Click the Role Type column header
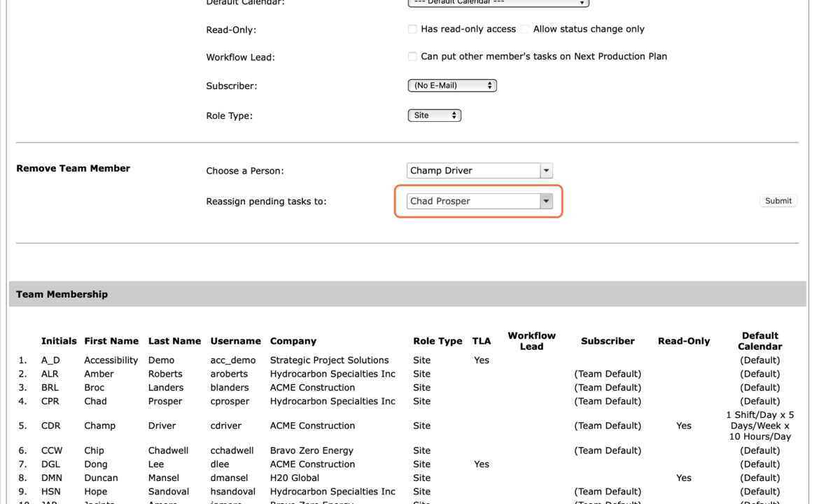The image size is (819, 504). pos(437,341)
